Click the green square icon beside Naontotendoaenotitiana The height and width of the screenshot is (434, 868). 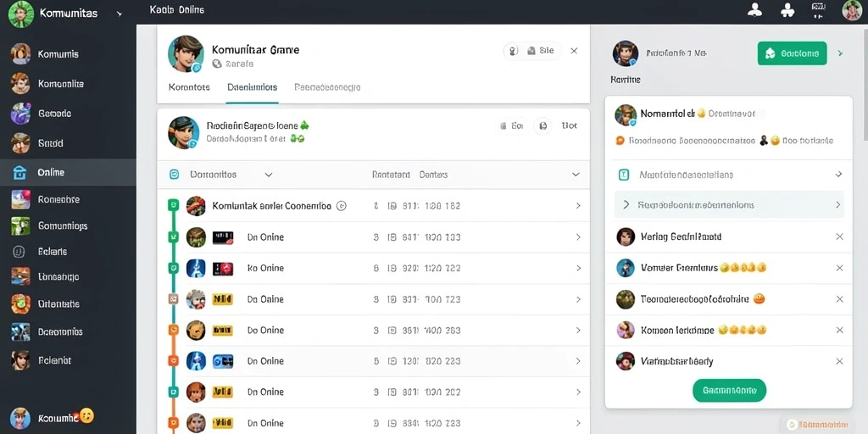623,175
